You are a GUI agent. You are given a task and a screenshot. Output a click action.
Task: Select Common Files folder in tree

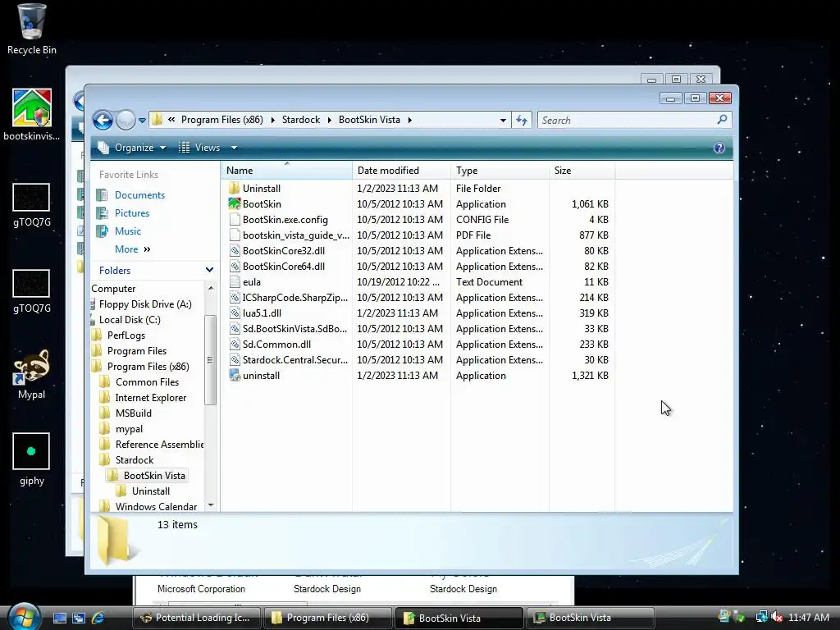(x=147, y=382)
